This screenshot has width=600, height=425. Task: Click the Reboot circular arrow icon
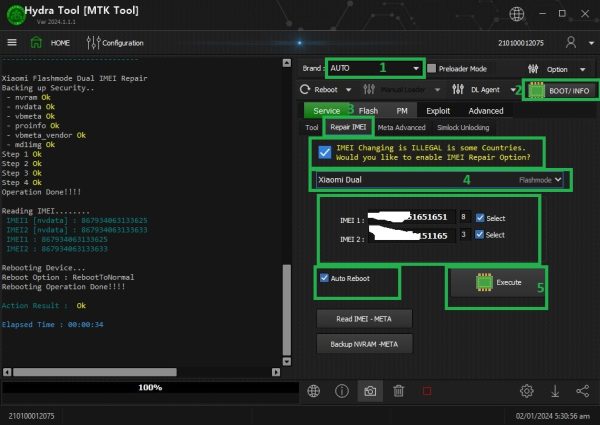click(x=305, y=90)
